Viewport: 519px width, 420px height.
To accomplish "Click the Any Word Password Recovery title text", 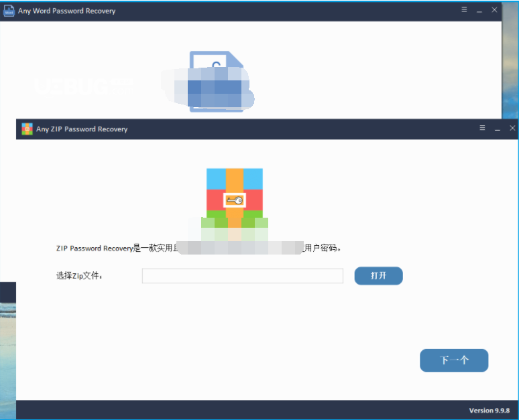I will tap(67, 11).
